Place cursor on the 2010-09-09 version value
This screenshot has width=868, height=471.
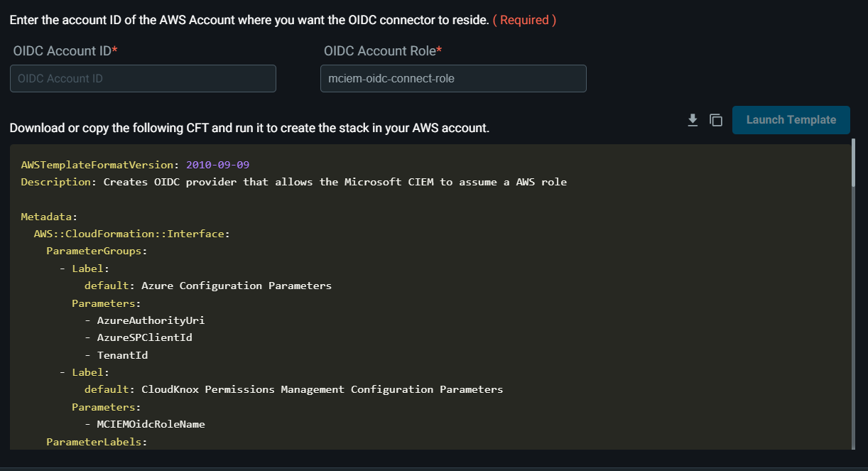(217, 165)
